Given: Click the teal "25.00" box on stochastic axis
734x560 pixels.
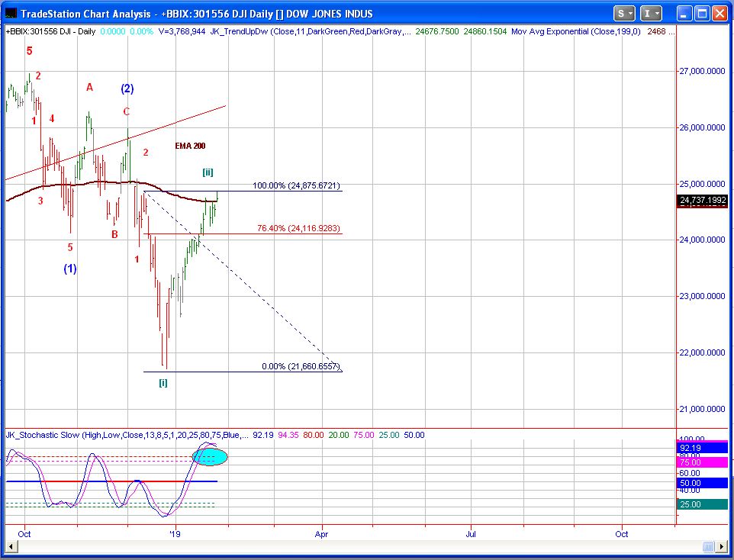Looking at the screenshot, I should (x=703, y=504).
